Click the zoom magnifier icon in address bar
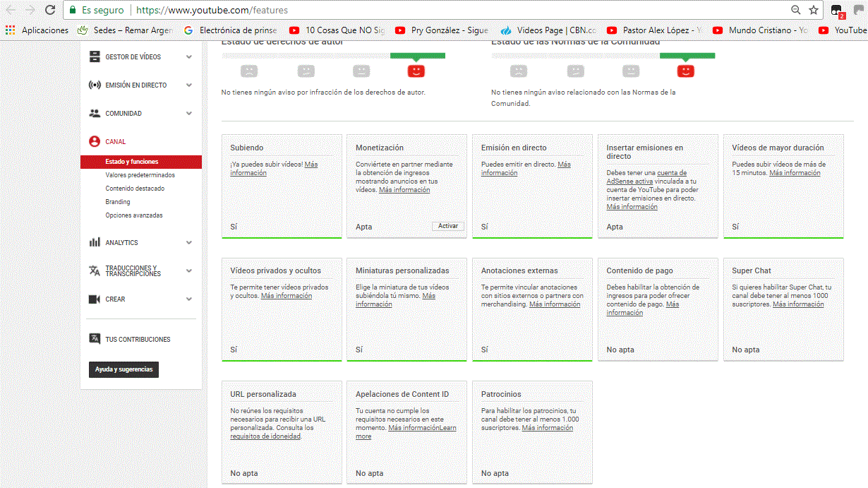This screenshot has width=868, height=488. click(x=796, y=10)
